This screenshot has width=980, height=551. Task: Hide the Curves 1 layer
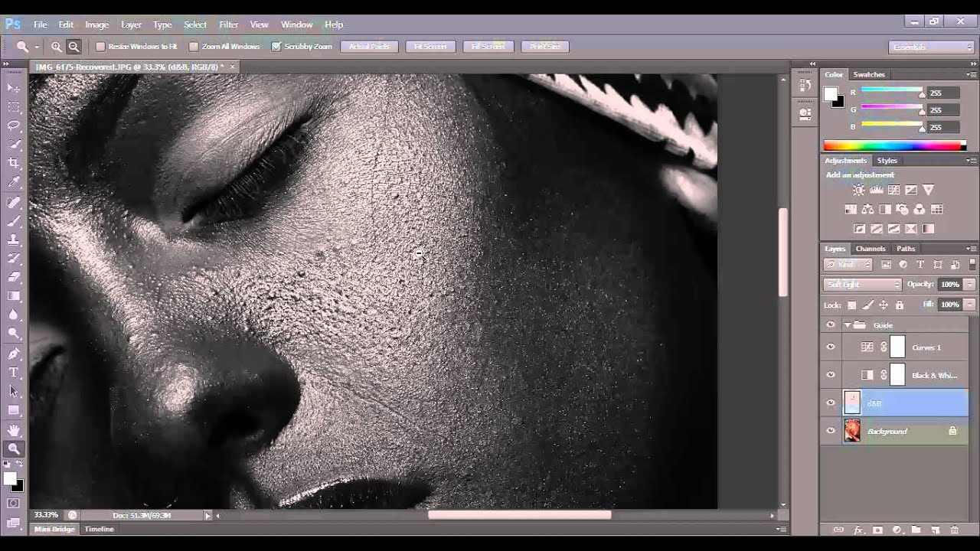pos(831,347)
